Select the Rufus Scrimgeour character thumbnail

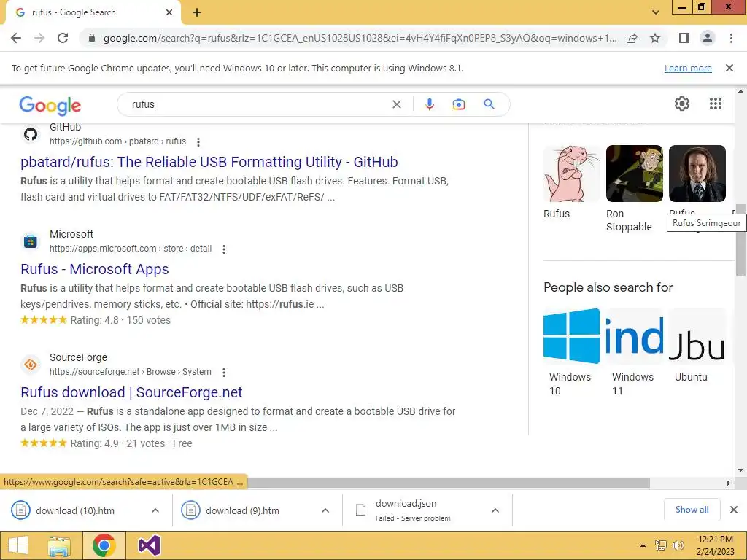point(697,174)
